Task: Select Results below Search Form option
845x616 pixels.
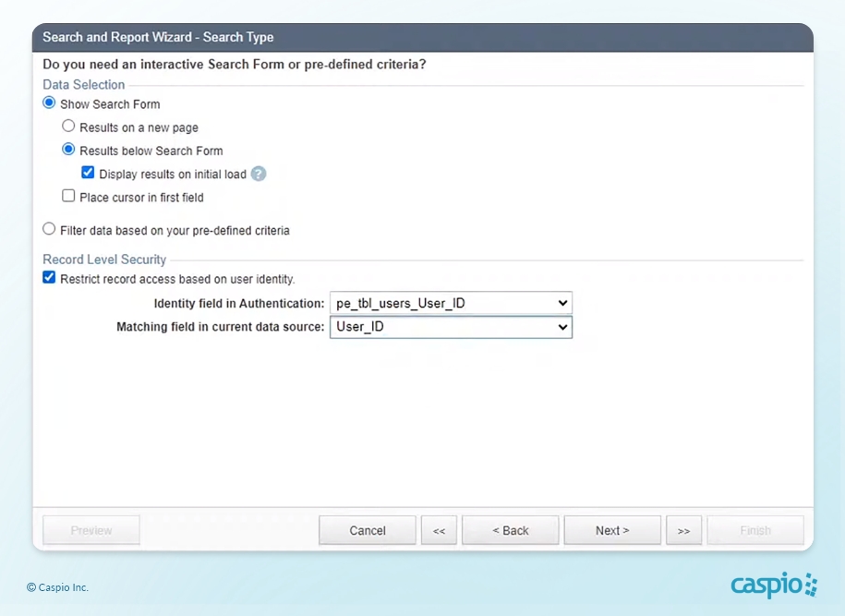Action: [x=68, y=150]
